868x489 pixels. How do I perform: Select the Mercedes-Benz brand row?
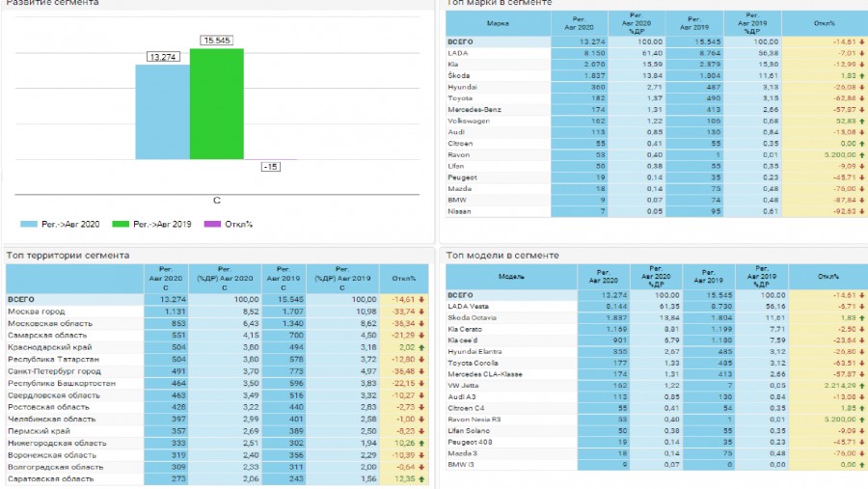click(x=657, y=110)
